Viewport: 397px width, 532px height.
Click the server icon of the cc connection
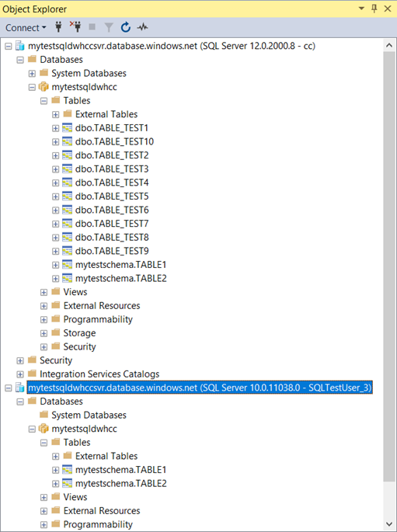pyautogui.click(x=20, y=46)
